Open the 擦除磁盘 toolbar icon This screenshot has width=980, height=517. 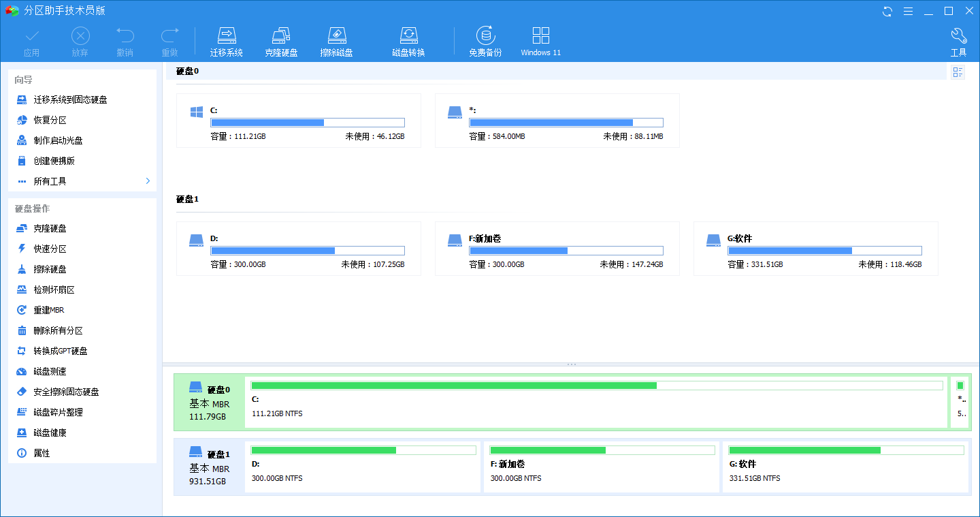[x=336, y=42]
